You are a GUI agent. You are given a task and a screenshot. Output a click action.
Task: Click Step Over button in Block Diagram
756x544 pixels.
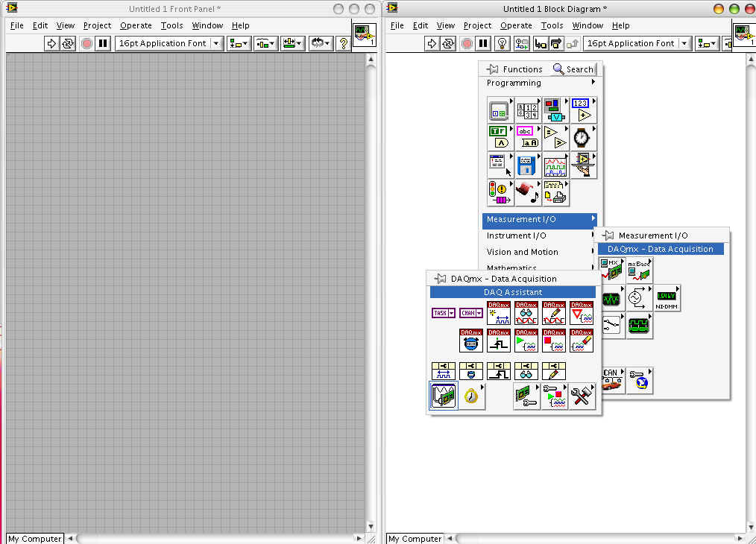[556, 43]
